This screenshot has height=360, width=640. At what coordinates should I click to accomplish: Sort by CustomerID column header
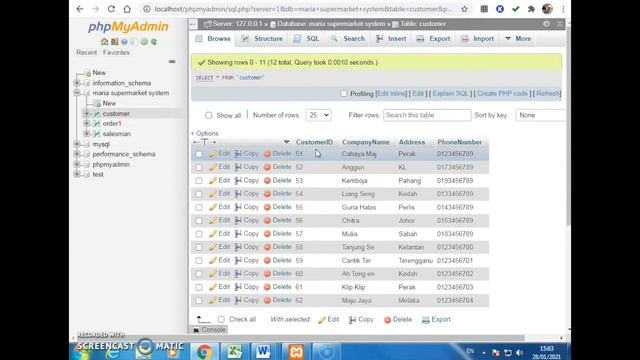coord(314,142)
